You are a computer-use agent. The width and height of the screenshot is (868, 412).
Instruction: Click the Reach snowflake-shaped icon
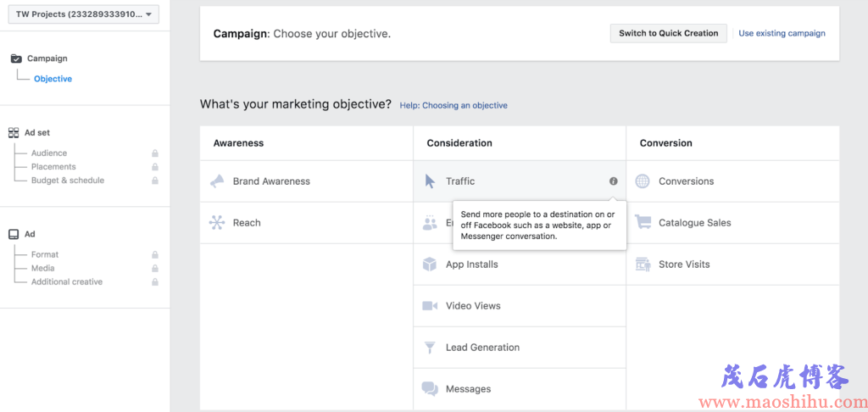pyautogui.click(x=216, y=223)
